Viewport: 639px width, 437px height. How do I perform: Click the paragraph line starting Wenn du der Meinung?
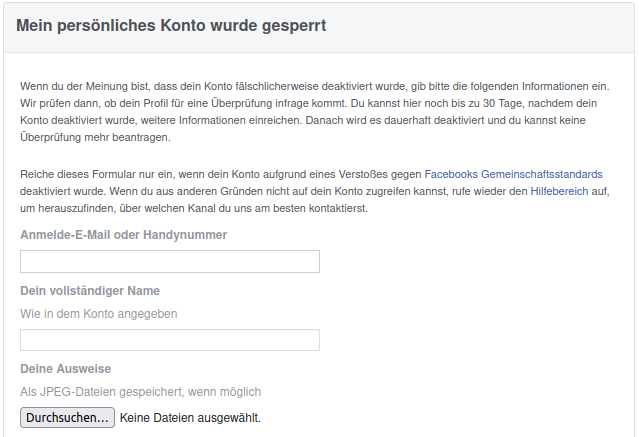[315, 86]
